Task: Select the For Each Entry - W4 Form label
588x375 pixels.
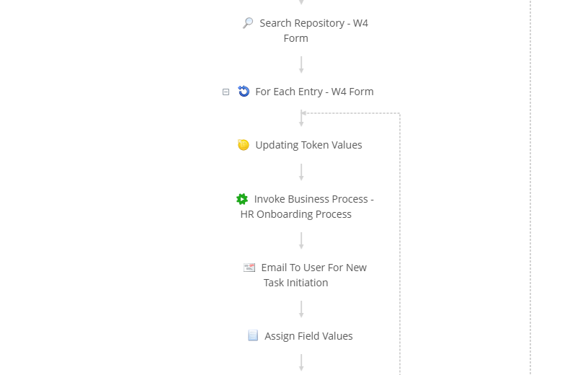Action: click(x=314, y=92)
